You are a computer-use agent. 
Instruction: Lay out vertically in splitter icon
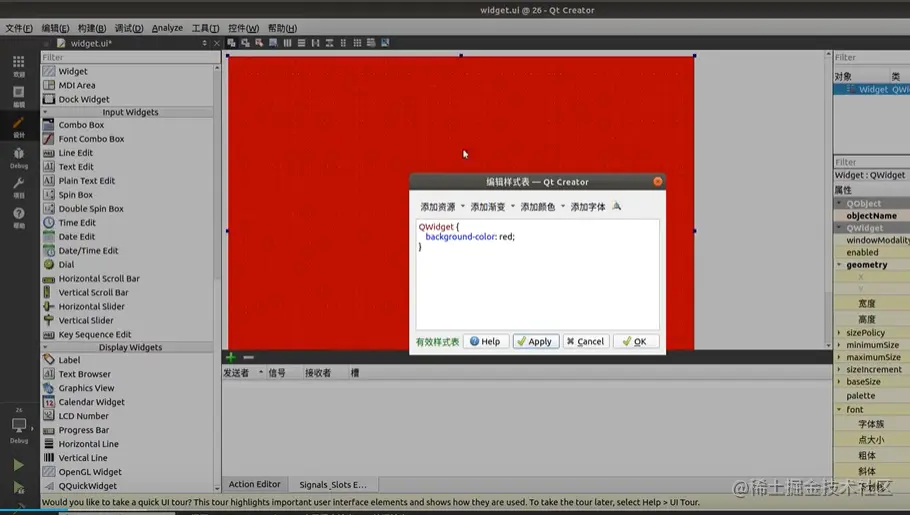329,43
